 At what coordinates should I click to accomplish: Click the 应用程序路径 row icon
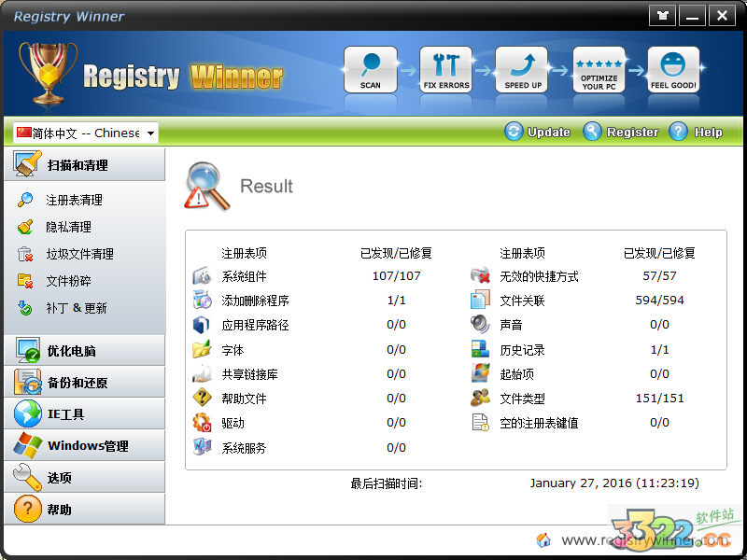pyautogui.click(x=202, y=325)
